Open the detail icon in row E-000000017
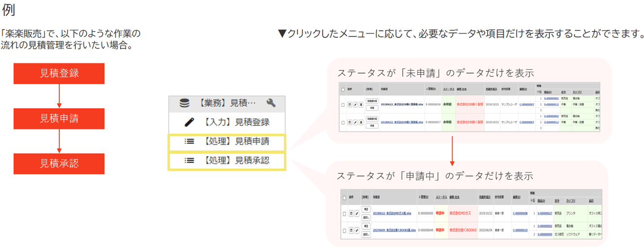 pos(350,122)
